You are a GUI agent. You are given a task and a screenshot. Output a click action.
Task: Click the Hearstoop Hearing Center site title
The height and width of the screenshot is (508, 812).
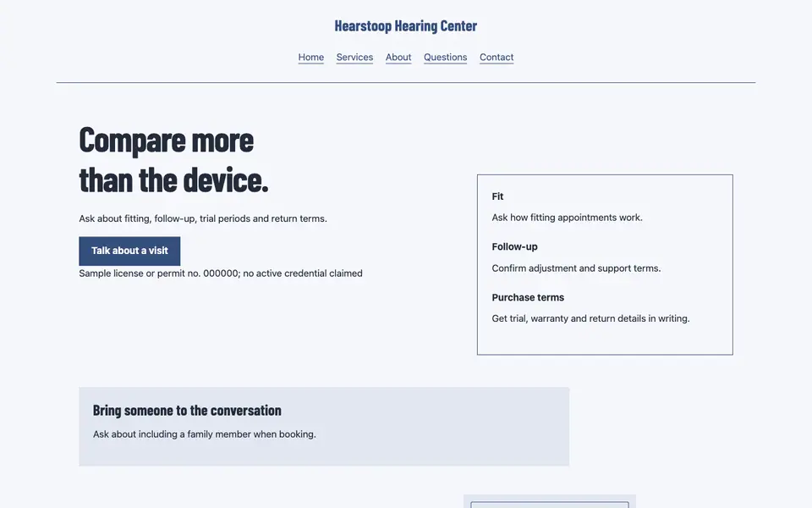[x=406, y=26]
